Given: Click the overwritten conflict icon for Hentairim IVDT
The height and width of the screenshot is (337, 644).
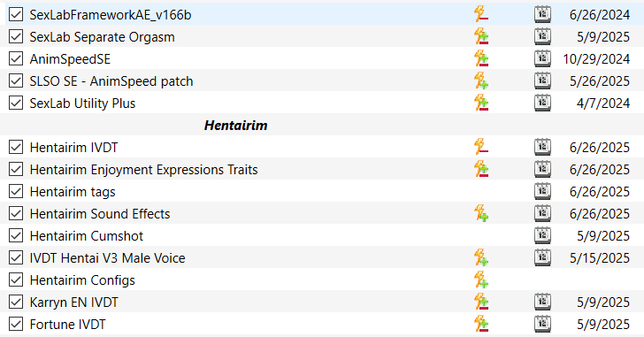Looking at the screenshot, I should click(x=481, y=147).
